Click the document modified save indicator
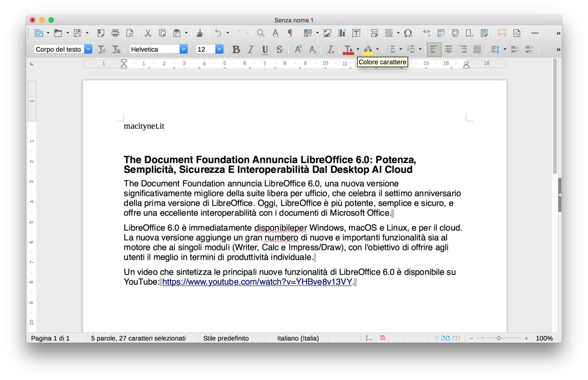Image resolution: width=588 pixels, height=380 pixels. pos(383,338)
